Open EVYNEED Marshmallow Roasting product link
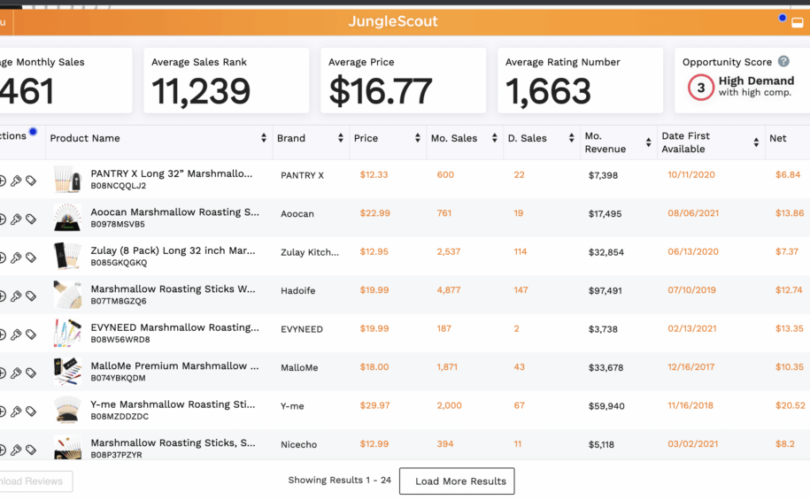The height and width of the screenshot is (500, 810). (x=175, y=327)
